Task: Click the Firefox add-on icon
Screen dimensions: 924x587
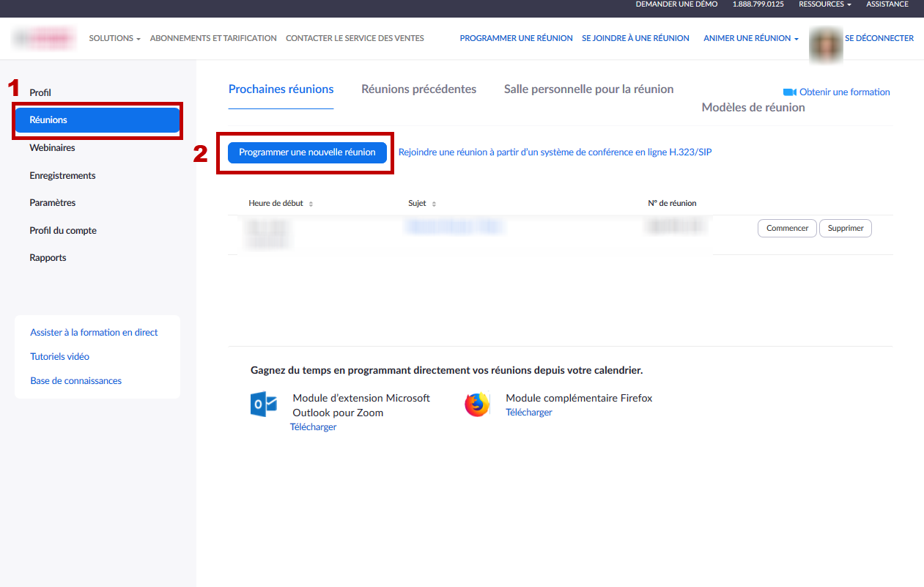Action: tap(477, 405)
